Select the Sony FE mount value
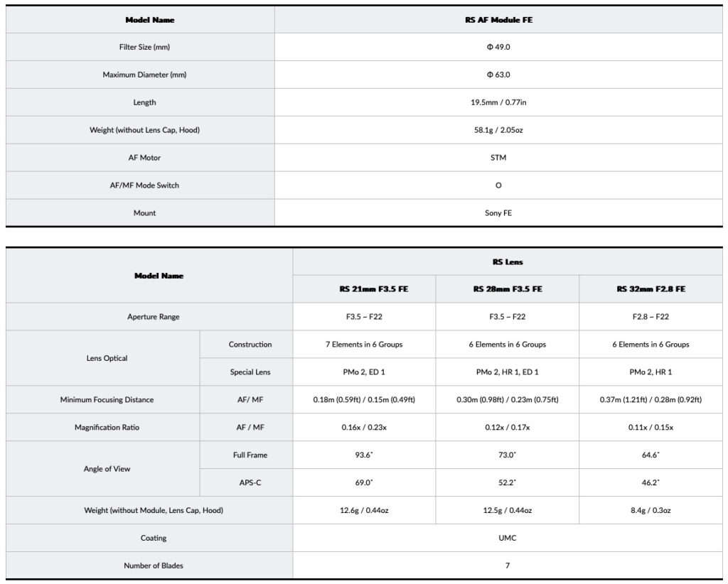 [498, 213]
